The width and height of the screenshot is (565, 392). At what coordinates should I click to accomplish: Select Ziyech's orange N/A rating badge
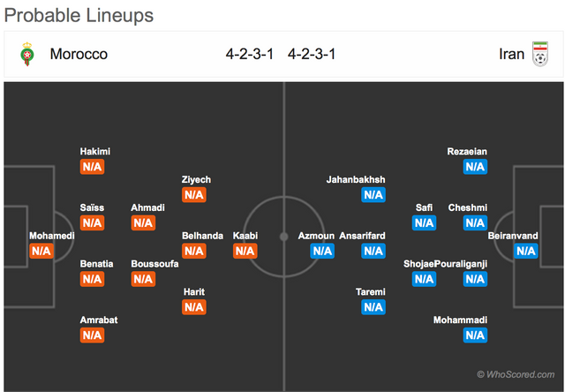(194, 195)
